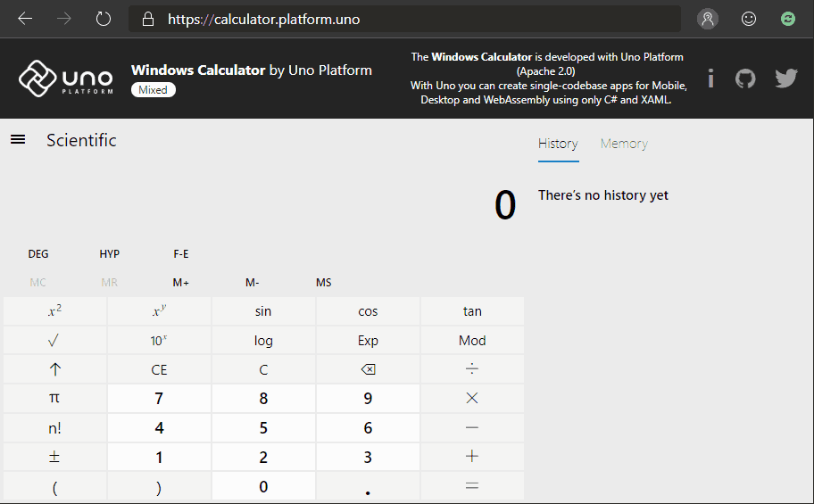Click the number 0 key
The height and width of the screenshot is (504, 814).
(263, 486)
